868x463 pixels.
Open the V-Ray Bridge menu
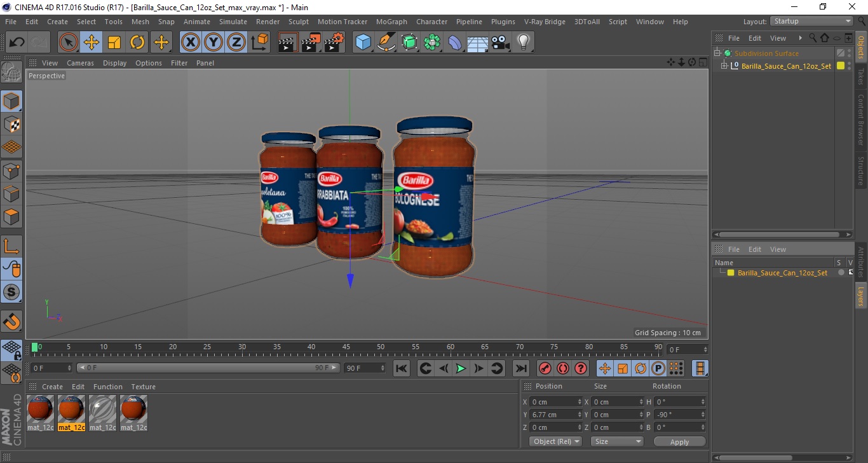[545, 22]
